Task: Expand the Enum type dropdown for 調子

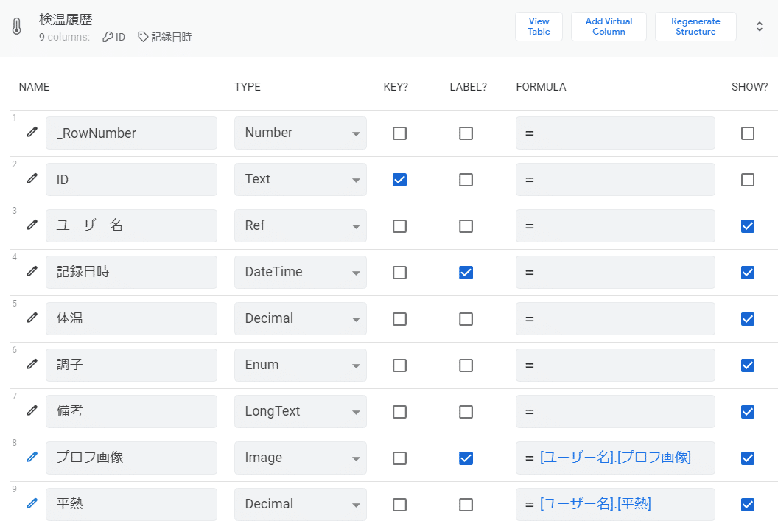Action: pyautogui.click(x=301, y=365)
